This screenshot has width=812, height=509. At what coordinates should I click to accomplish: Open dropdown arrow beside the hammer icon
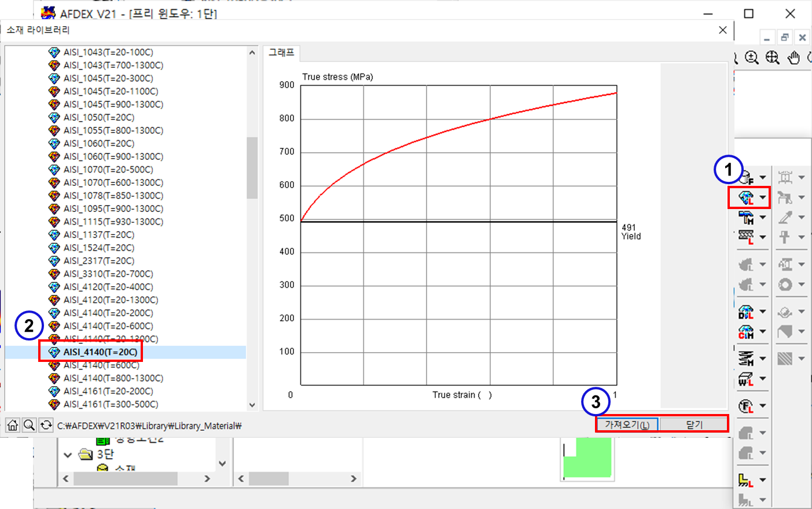763,218
